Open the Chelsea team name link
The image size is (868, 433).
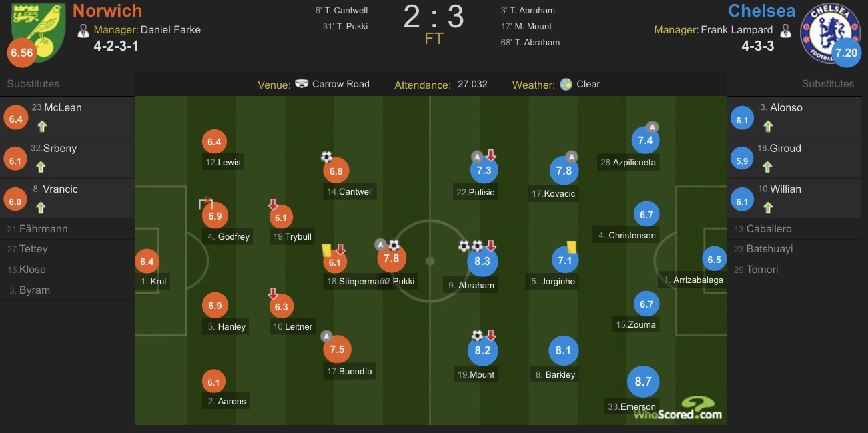761,11
